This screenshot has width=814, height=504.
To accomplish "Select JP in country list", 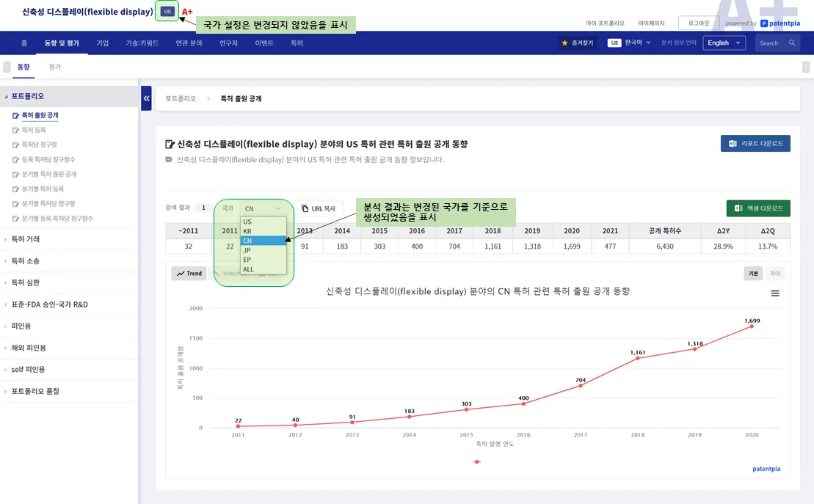I will [x=264, y=250].
